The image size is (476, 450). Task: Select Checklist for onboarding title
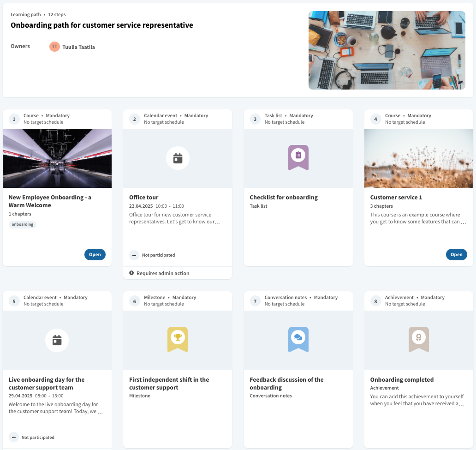(x=284, y=198)
